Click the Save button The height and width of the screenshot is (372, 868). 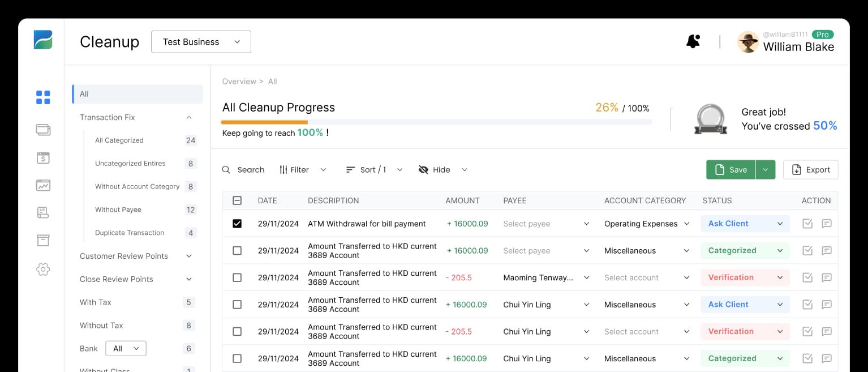730,169
